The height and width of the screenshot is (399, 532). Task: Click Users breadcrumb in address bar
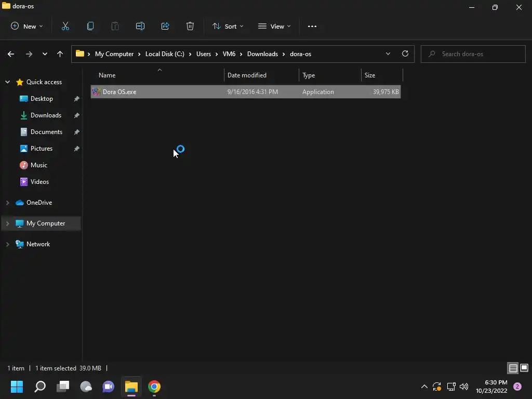pos(204,54)
